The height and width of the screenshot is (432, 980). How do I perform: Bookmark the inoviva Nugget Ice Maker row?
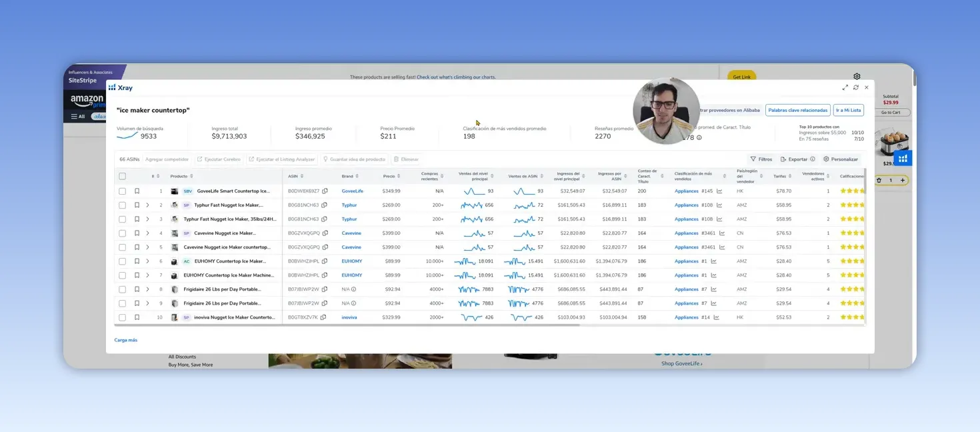coord(137,317)
